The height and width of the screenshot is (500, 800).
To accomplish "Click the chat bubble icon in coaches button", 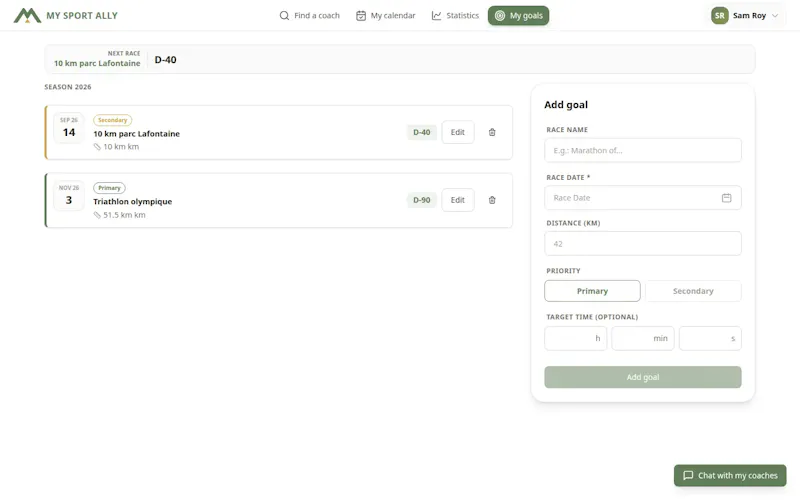I will point(688,476).
